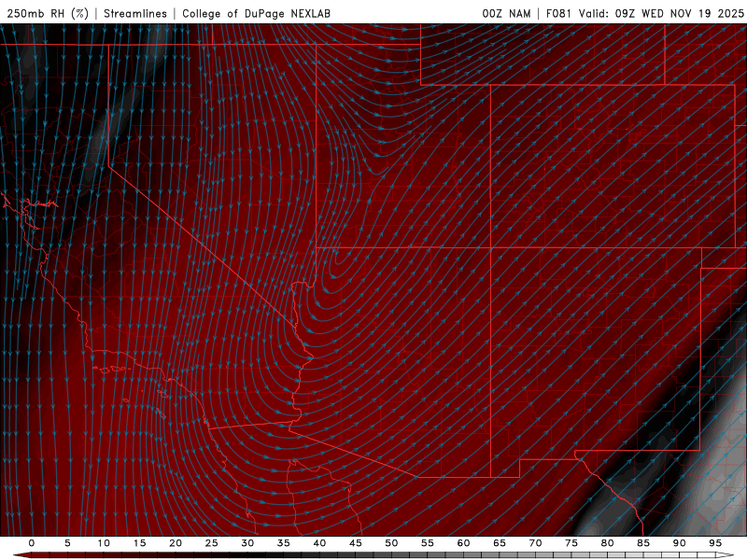Click the colorbar value label "55"
The width and height of the screenshot is (747, 560).
pos(427,543)
